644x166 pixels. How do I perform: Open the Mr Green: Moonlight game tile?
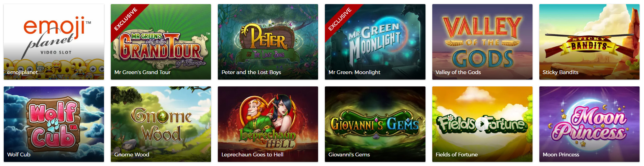(375, 42)
